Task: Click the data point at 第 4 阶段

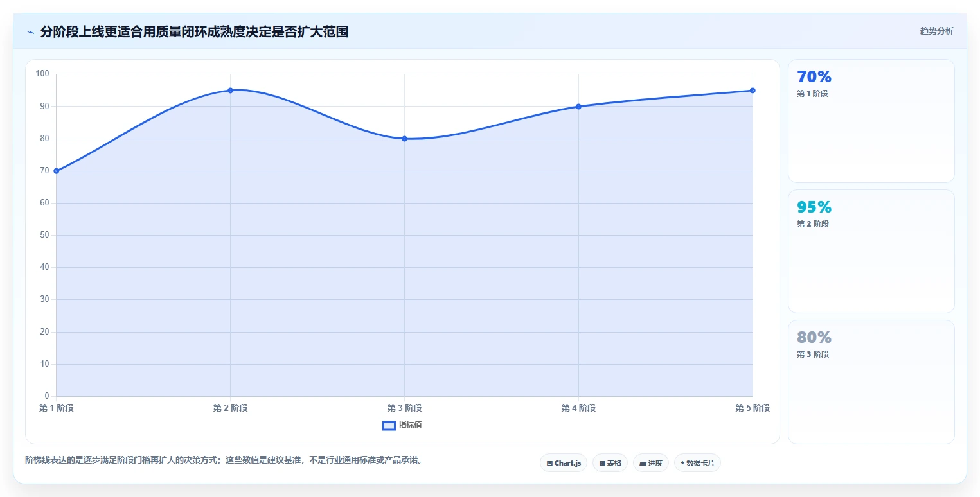Action: (x=578, y=107)
